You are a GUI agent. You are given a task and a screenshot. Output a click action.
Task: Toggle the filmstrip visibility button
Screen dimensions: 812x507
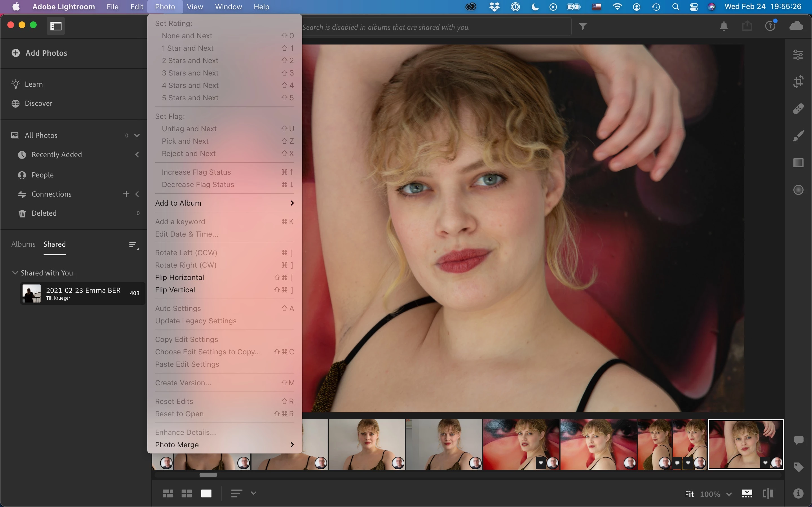coord(747,493)
